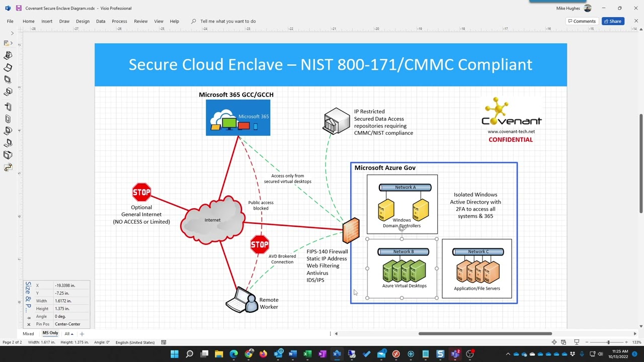644x362 pixels.
Task: Click the Width value in Size & Position
Action: (x=71, y=301)
